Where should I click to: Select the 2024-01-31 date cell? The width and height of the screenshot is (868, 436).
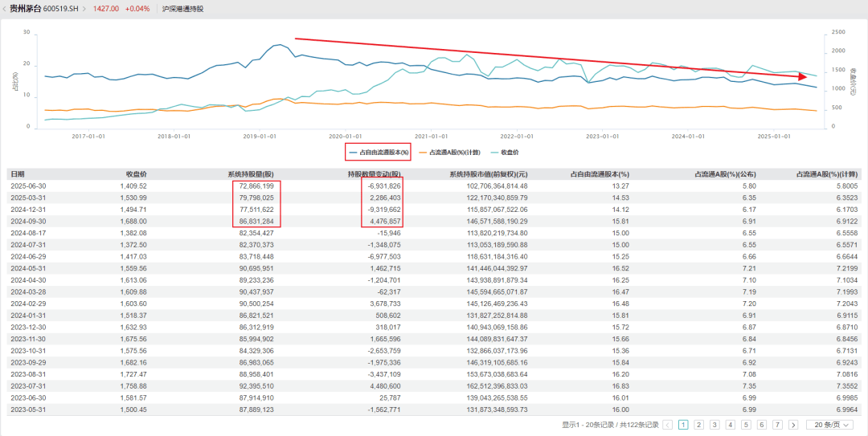(x=27, y=315)
